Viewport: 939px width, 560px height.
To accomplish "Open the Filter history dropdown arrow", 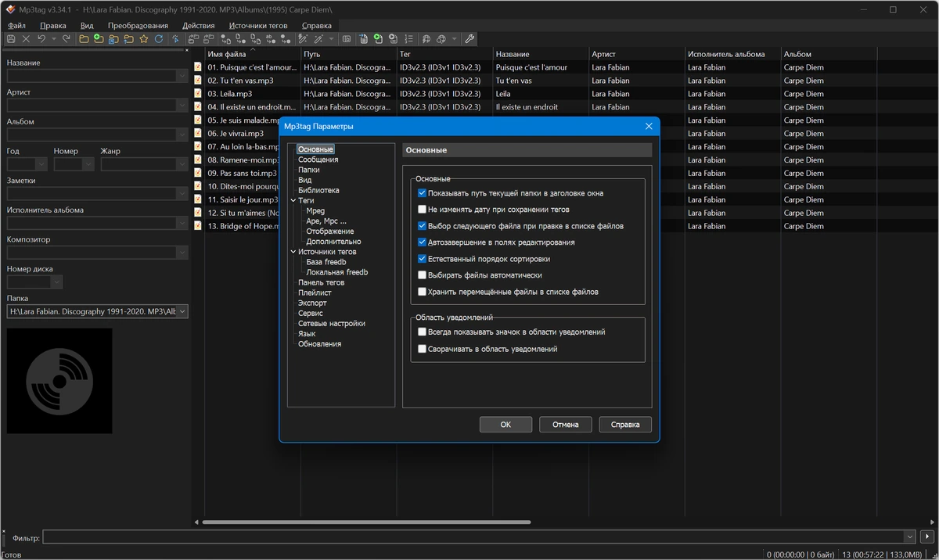I will (x=909, y=537).
